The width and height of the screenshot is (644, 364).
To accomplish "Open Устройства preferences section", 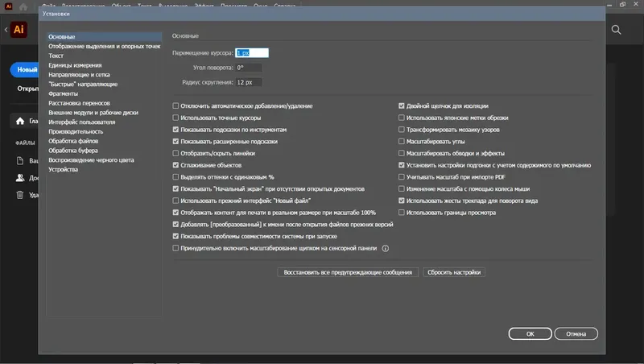I will [104, 169].
